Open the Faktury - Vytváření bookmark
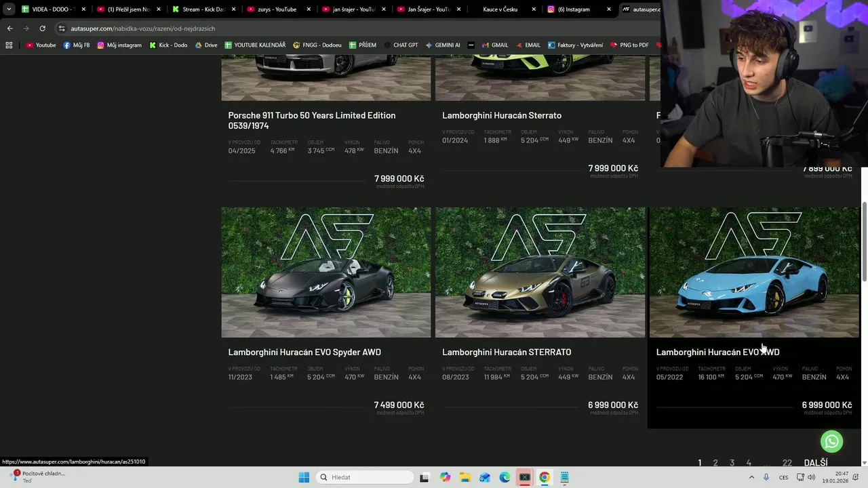This screenshot has height=488, width=868. click(575, 45)
